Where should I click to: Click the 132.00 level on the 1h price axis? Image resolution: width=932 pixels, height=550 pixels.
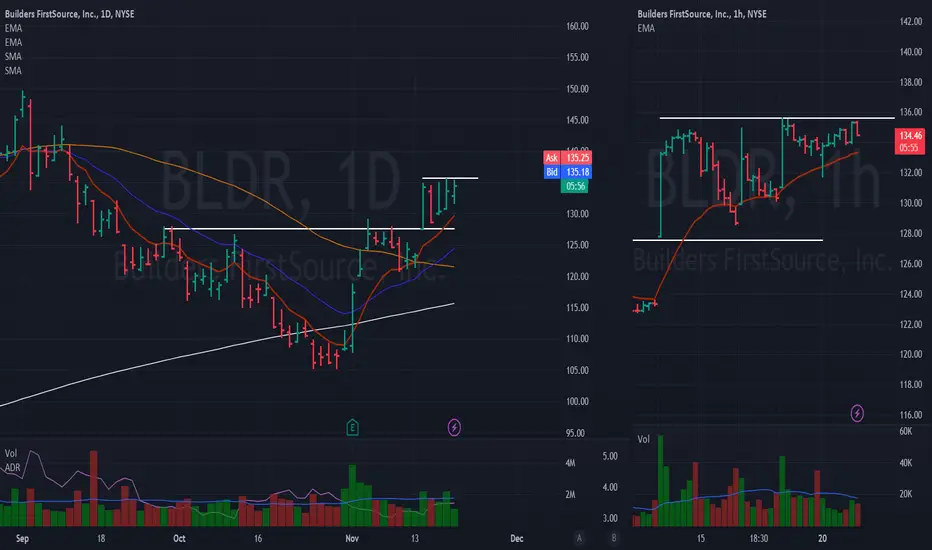(911, 172)
